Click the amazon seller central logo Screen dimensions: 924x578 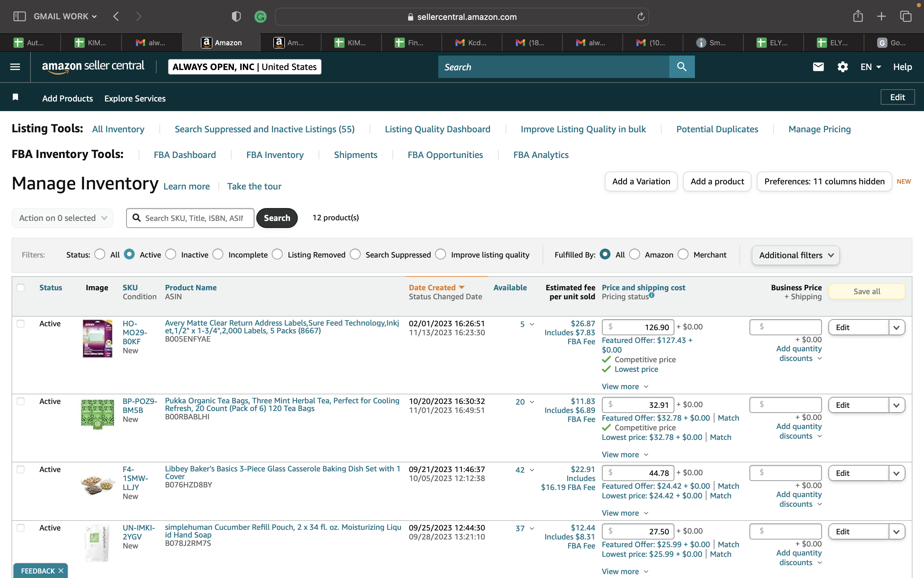click(x=93, y=66)
